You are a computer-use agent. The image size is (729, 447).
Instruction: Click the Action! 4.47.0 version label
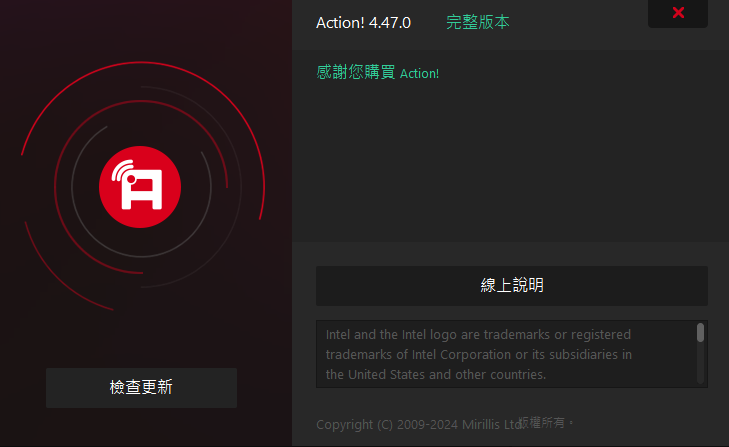pos(363,22)
